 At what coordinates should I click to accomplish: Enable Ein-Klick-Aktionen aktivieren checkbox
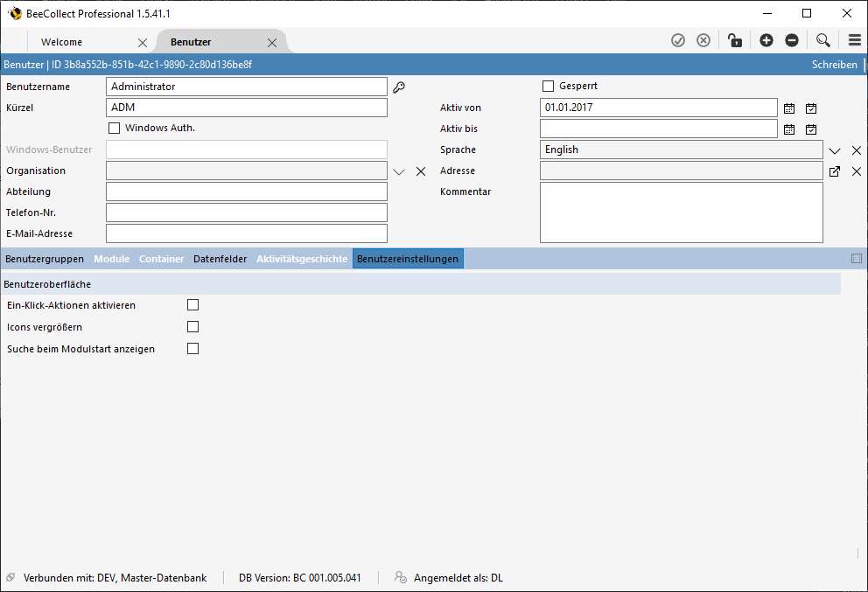pyautogui.click(x=193, y=305)
